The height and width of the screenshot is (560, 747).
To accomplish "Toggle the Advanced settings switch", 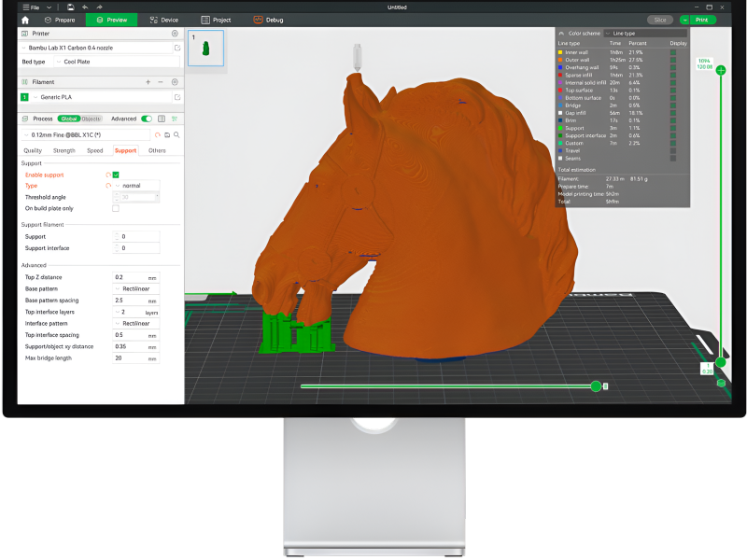I will 146,119.
